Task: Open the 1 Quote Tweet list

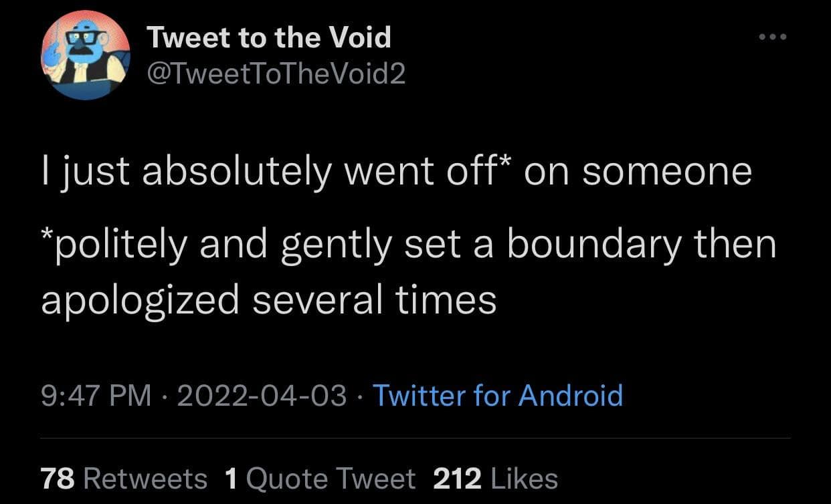Action: pos(320,479)
